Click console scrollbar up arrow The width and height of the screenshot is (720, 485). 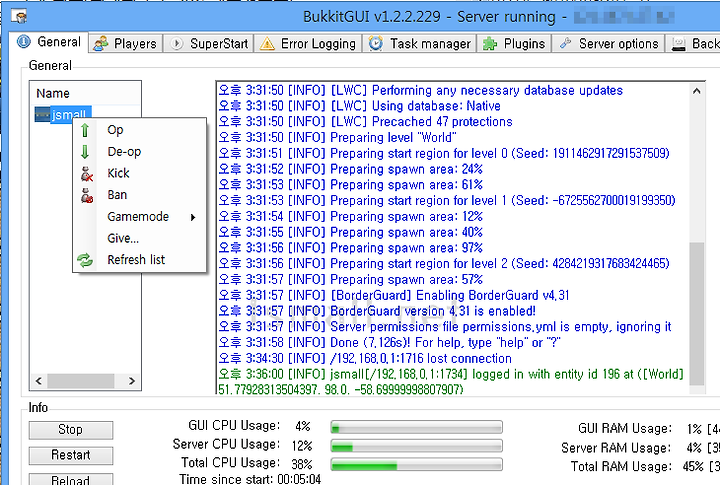point(697,91)
